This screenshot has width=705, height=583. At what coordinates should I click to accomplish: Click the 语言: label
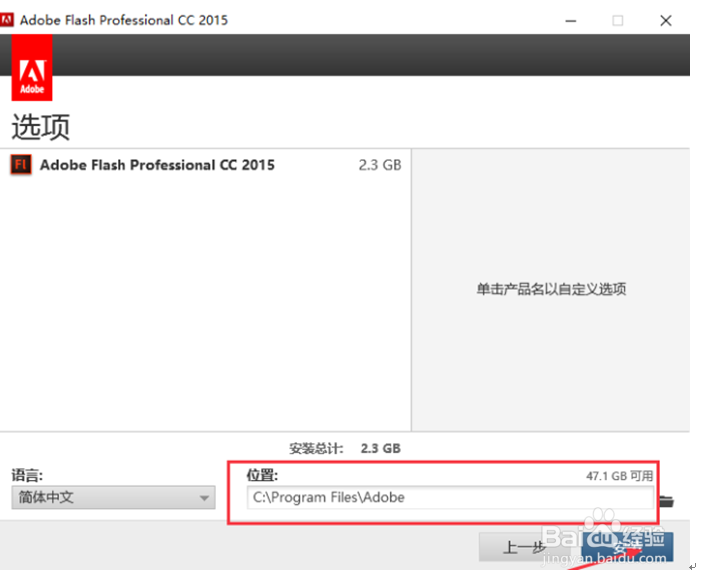pyautogui.click(x=27, y=475)
